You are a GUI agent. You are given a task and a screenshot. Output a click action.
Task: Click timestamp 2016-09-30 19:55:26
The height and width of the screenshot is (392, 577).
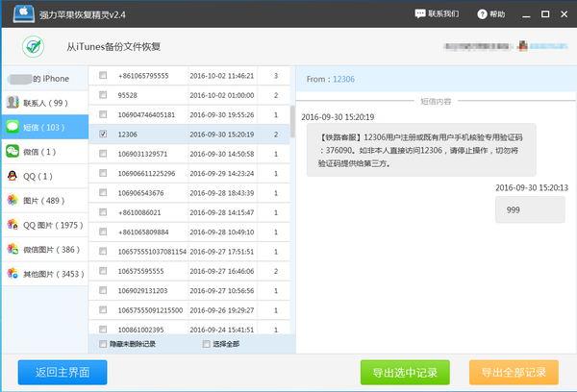[x=222, y=114]
